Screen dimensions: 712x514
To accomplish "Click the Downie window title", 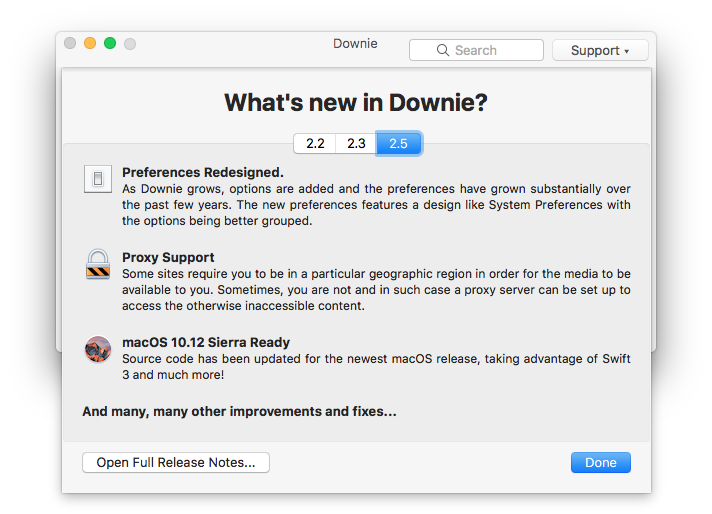I will [x=355, y=44].
